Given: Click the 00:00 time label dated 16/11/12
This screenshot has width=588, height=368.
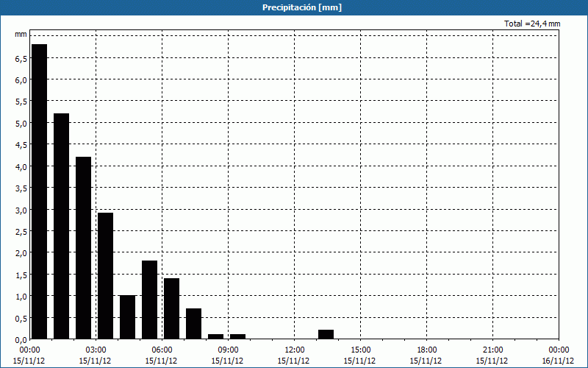Looking at the screenshot, I should coord(559,350).
